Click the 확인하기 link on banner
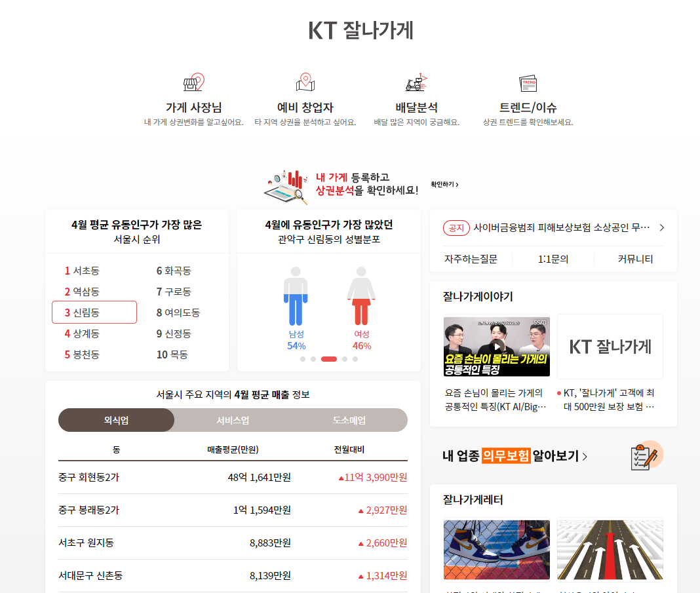 [x=444, y=184]
